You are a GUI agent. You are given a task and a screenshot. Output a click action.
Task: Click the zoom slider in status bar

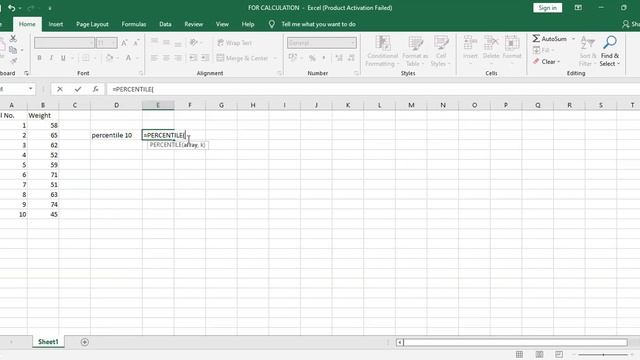pyautogui.click(x=603, y=355)
